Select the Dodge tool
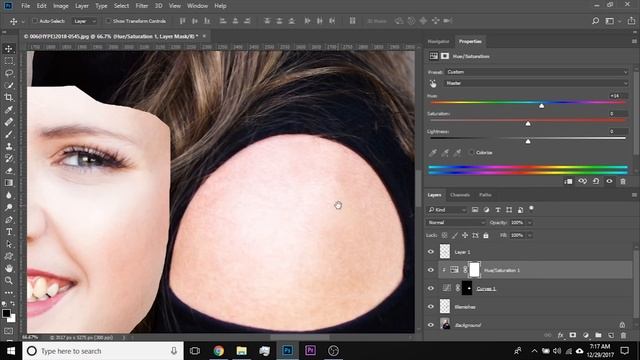The height and width of the screenshot is (360, 640). click(9, 207)
